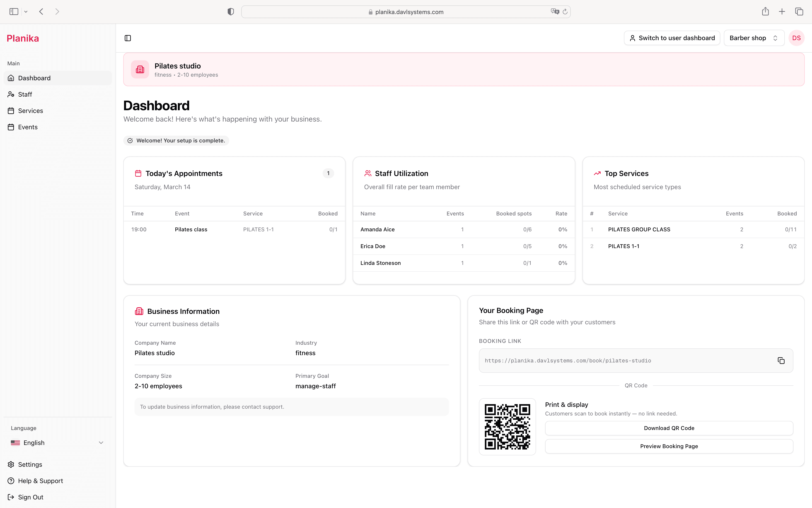The image size is (812, 508).
Task: Download QR Code
Action: point(669,428)
